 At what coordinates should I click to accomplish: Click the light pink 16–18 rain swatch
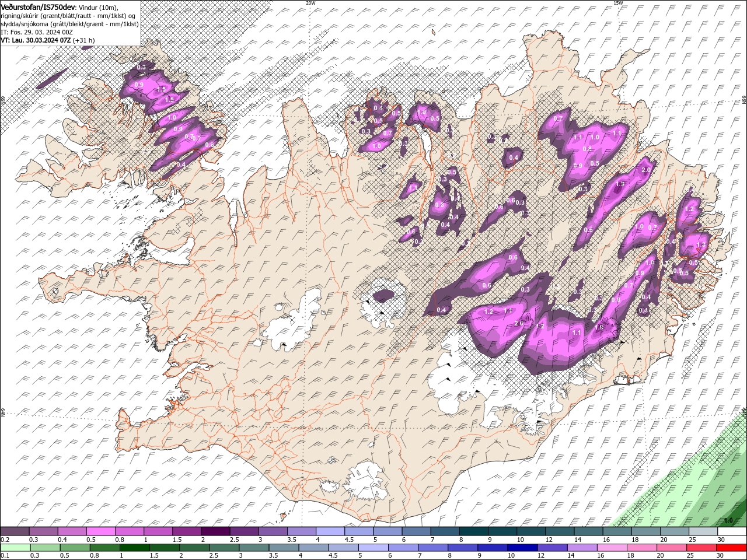click(612, 547)
